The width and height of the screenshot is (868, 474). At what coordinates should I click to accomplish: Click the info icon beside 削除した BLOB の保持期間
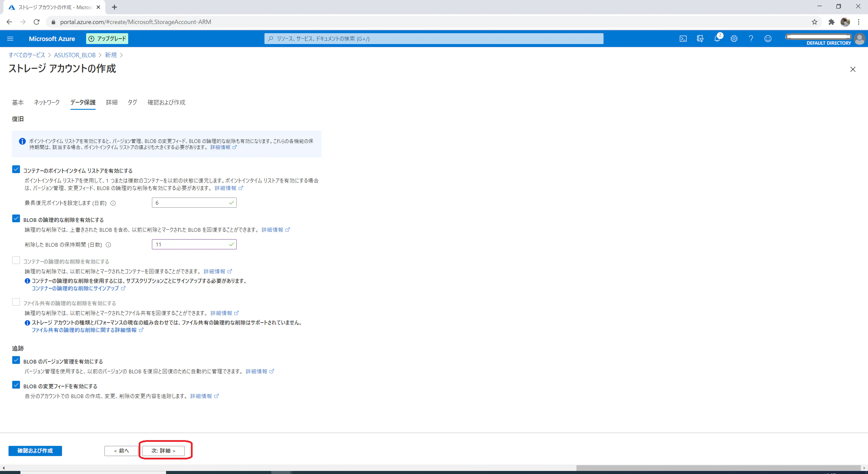tap(108, 245)
